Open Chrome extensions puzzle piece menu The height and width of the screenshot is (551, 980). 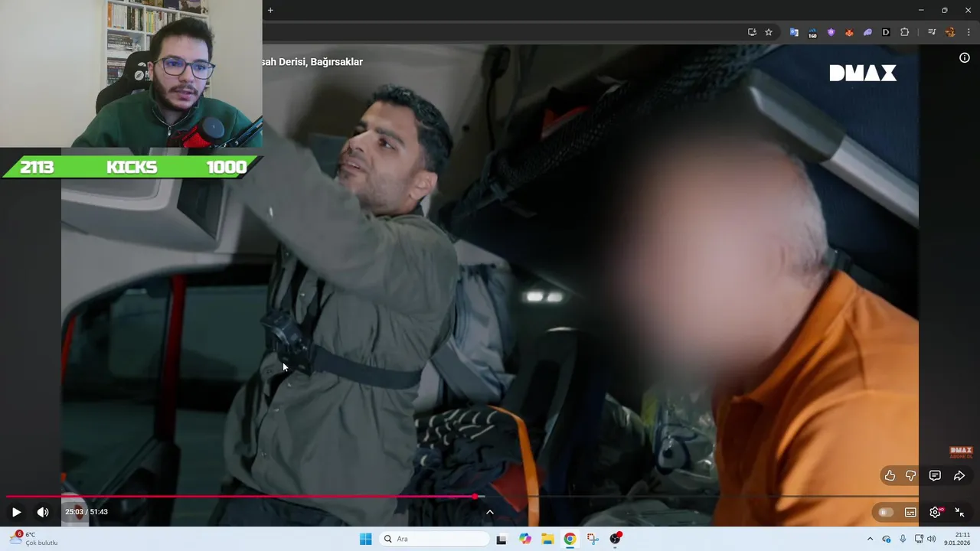click(905, 32)
